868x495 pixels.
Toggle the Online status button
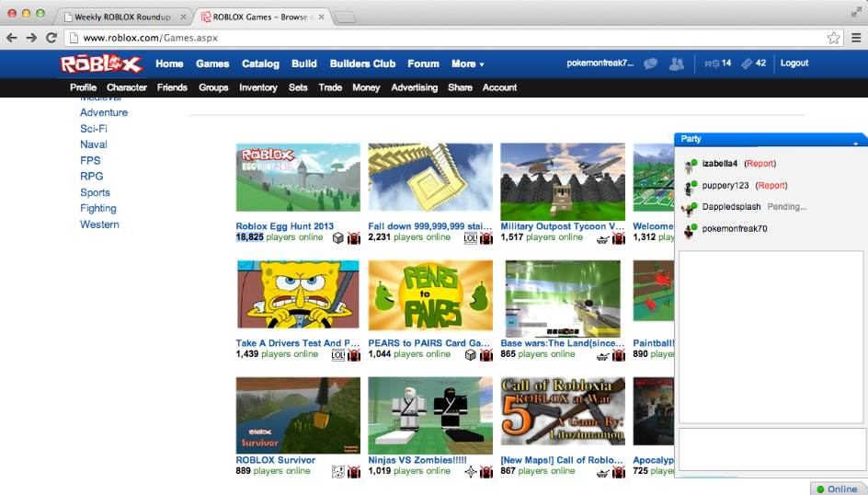(838, 489)
